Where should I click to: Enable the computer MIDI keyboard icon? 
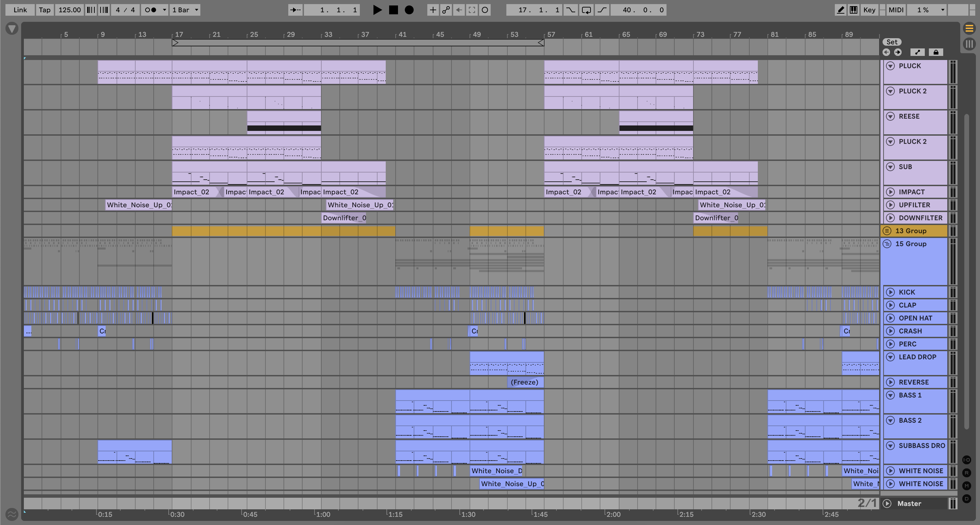[853, 10]
